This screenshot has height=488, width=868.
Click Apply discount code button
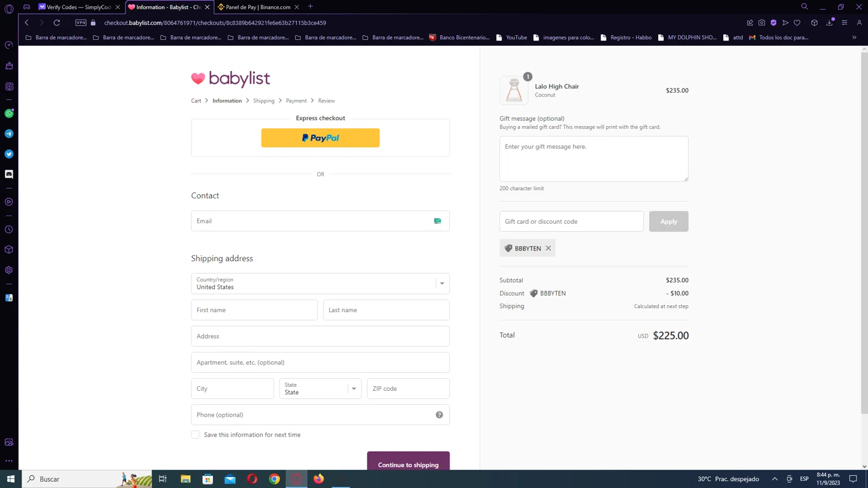[668, 221]
